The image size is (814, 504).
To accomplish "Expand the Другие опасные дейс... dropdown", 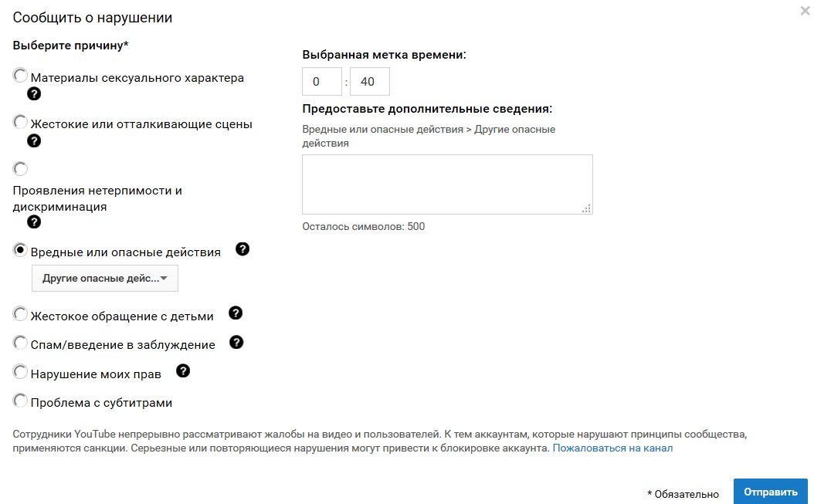I will [105, 278].
